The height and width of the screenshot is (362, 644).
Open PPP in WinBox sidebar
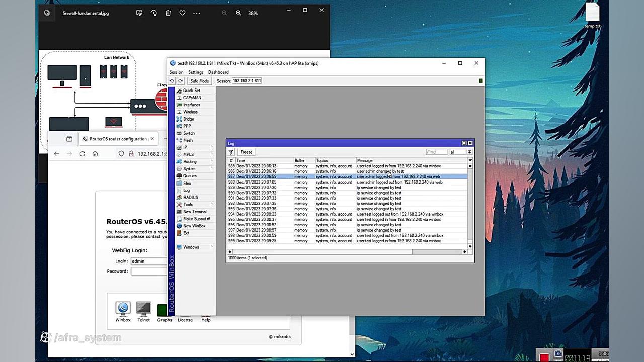point(187,126)
